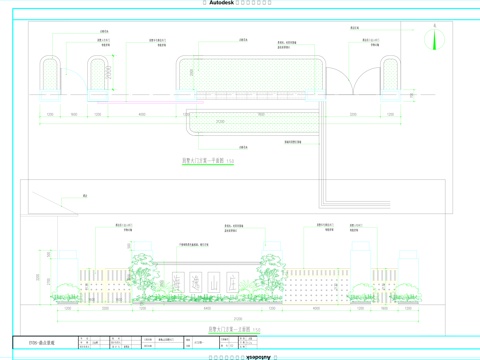Click the leftmost arched hatched pillar in plan
The height and width of the screenshot is (360, 480).
coord(50,74)
